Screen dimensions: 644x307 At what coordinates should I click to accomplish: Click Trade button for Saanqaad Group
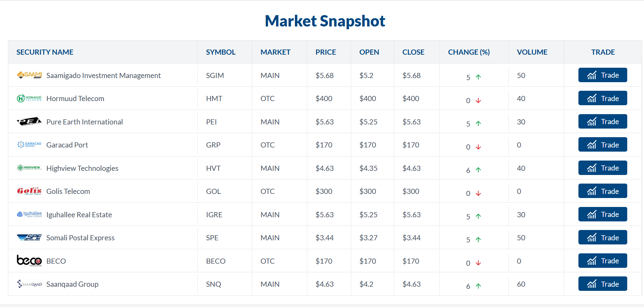pos(602,284)
